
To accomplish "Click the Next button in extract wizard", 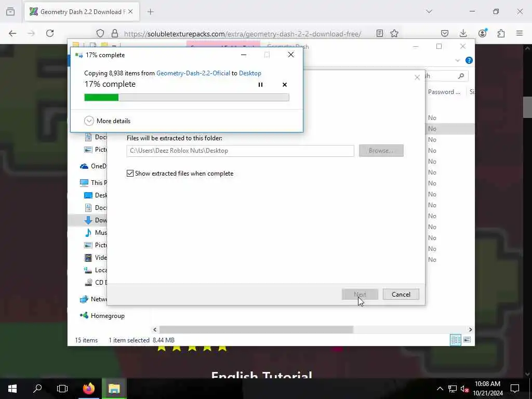I will click(x=360, y=294).
